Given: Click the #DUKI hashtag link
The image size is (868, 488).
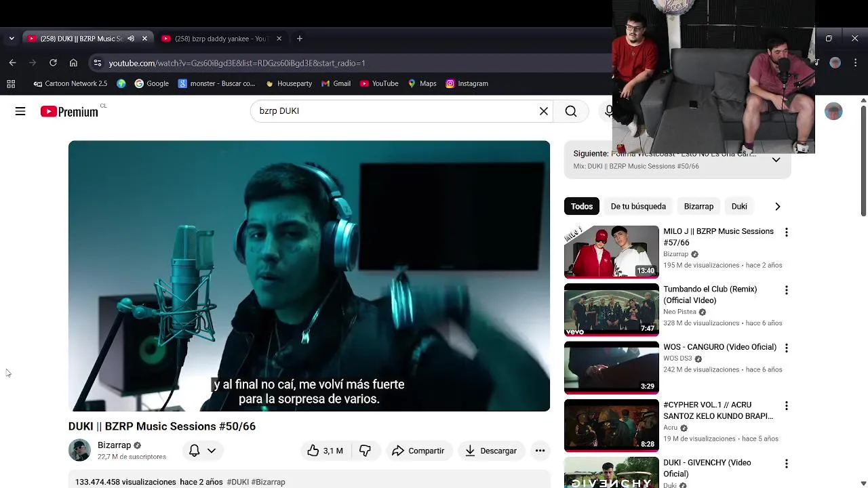Looking at the screenshot, I should pos(237,482).
